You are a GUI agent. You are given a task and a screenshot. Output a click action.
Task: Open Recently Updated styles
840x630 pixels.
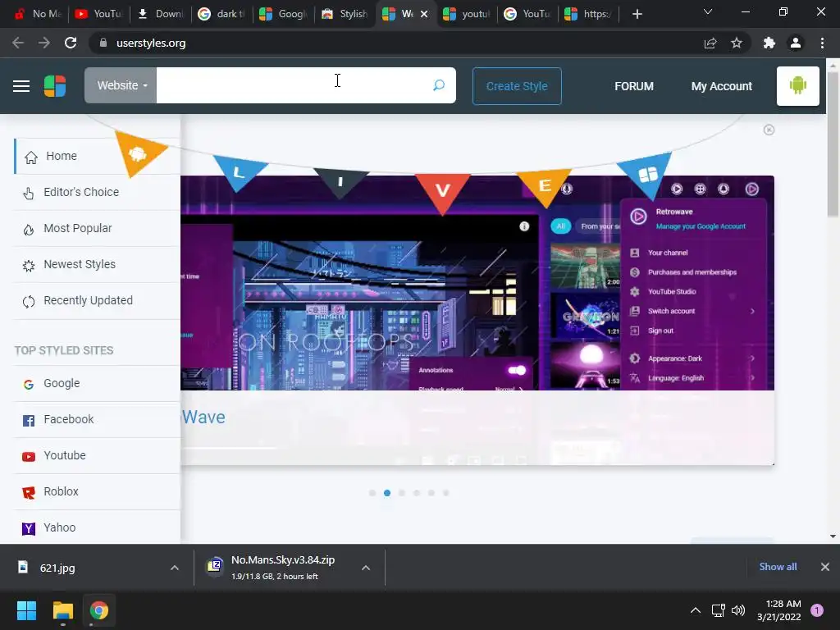pos(97,300)
